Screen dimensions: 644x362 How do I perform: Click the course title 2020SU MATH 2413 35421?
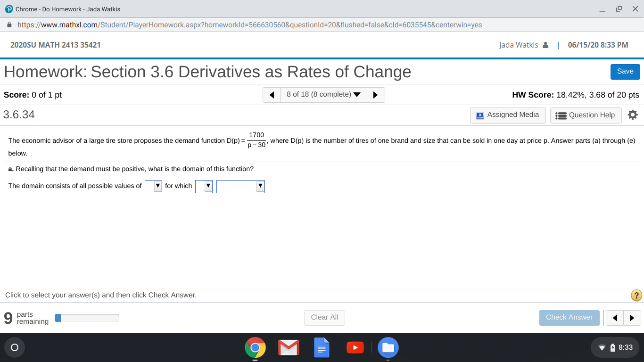click(x=56, y=45)
